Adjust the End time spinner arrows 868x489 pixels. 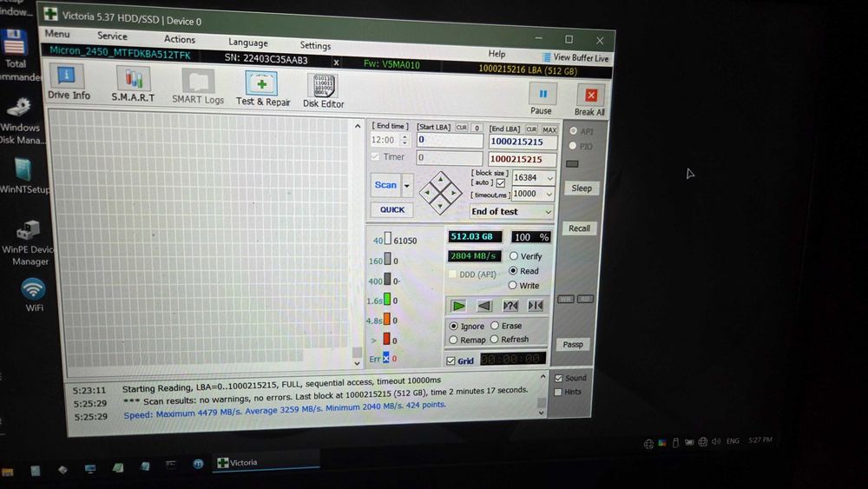coord(404,140)
